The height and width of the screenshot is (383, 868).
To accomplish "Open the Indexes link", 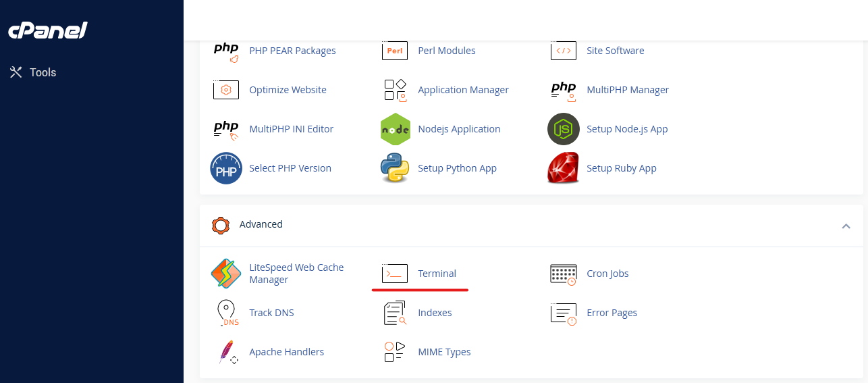I will 435,313.
